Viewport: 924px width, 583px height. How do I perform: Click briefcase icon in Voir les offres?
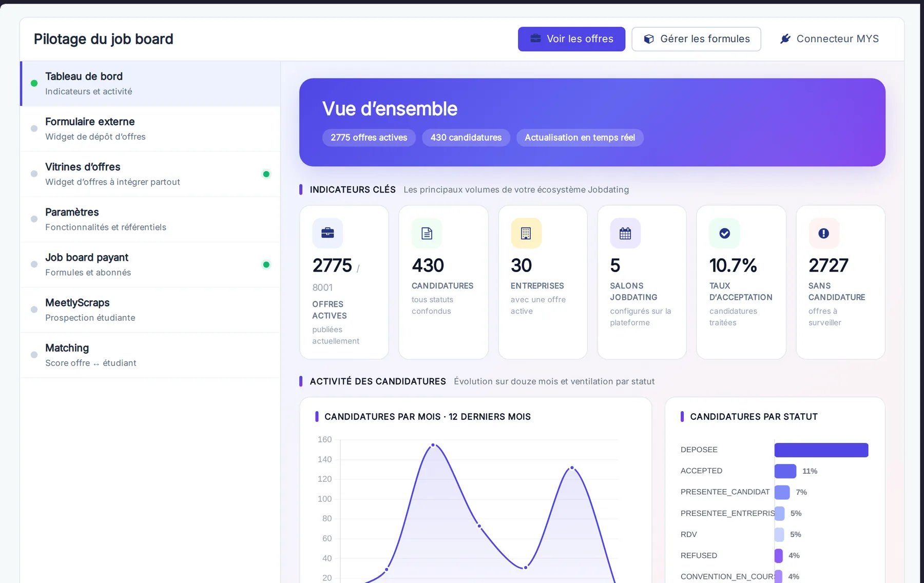(x=535, y=38)
